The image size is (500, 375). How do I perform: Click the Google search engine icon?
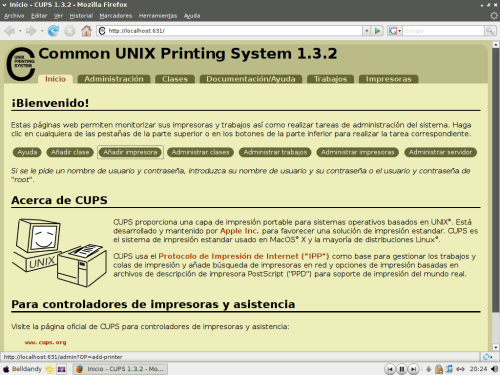(393, 31)
